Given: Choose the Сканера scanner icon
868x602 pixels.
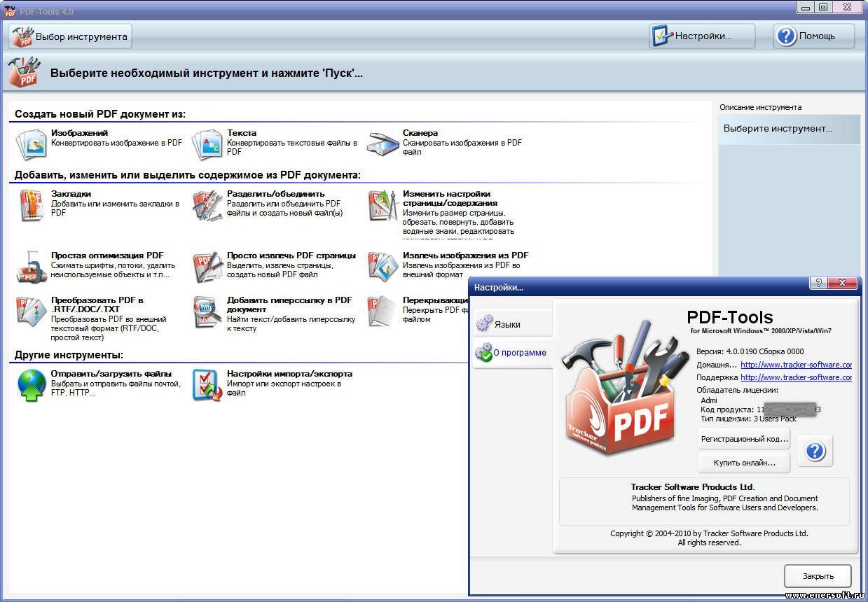Looking at the screenshot, I should coord(383,143).
